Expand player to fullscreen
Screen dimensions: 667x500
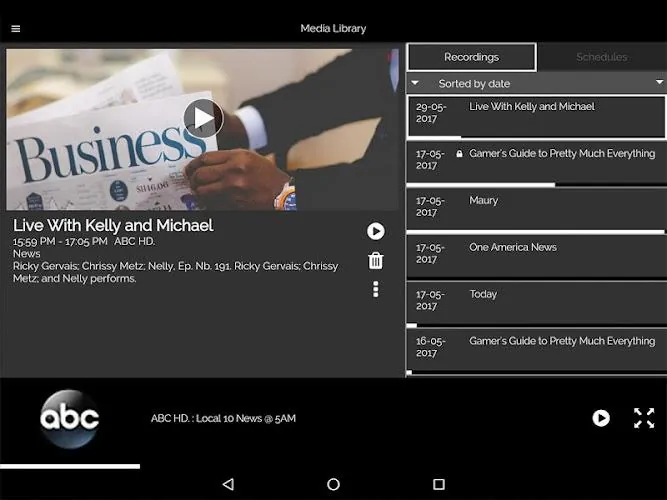tap(644, 418)
